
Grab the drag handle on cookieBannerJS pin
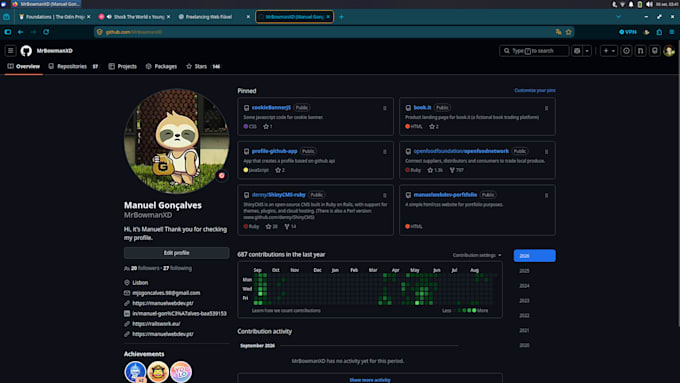click(385, 108)
